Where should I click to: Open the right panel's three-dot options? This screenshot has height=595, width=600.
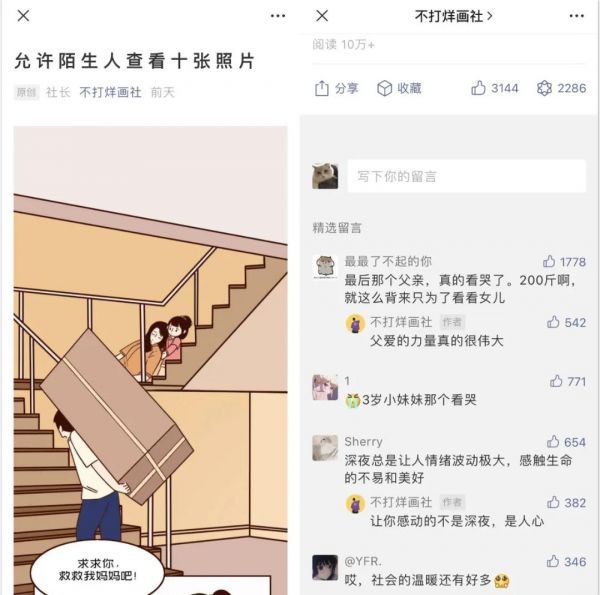pos(577,16)
